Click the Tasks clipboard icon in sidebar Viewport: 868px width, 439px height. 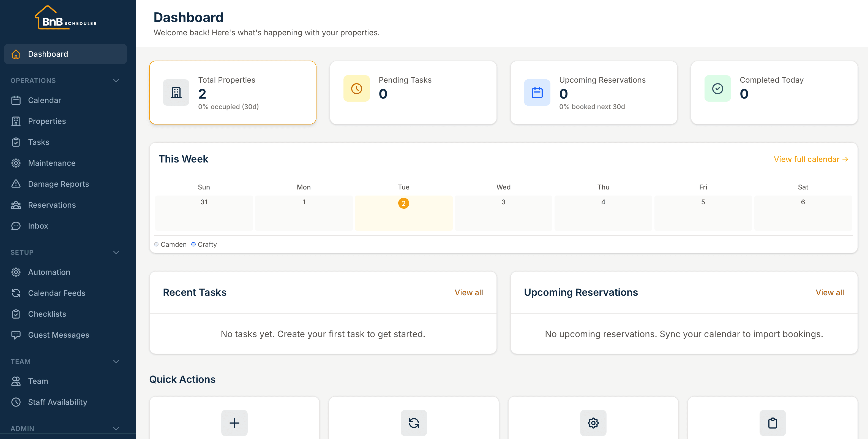point(16,142)
